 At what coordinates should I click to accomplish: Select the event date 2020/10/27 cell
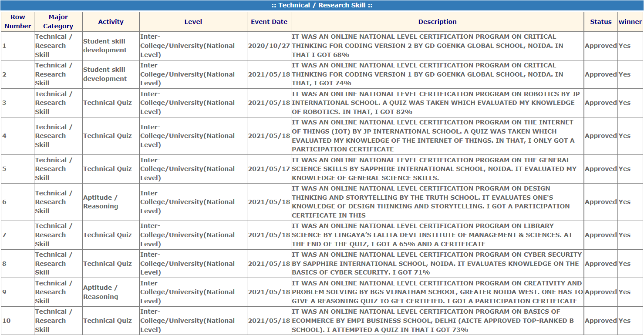click(269, 46)
